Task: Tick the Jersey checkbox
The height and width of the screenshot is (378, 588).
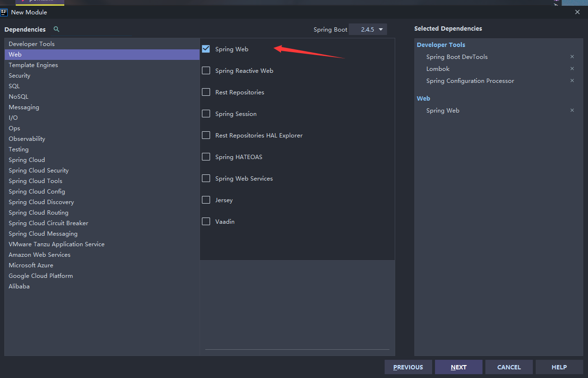Action: (206, 200)
